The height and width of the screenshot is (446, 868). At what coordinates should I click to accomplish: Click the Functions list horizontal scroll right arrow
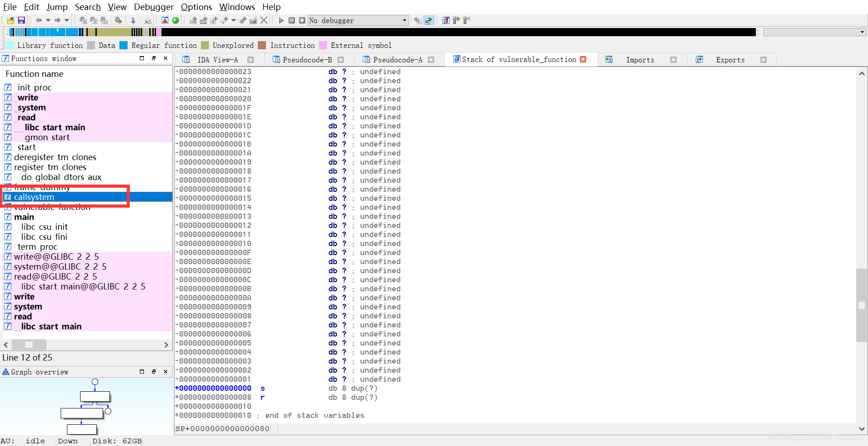[166, 345]
